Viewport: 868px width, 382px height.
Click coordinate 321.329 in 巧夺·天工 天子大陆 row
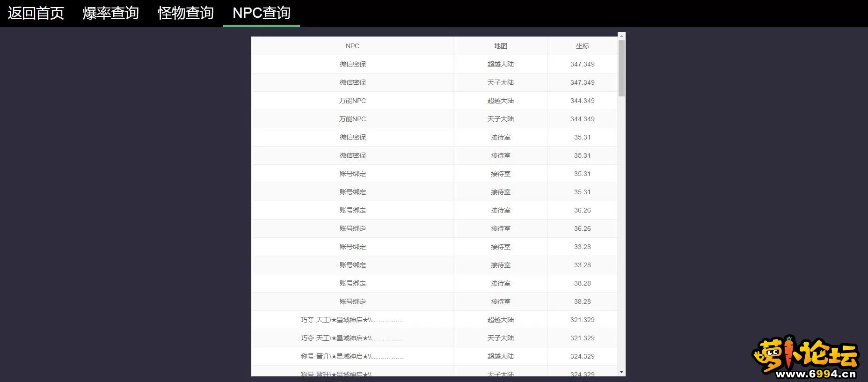[583, 338]
